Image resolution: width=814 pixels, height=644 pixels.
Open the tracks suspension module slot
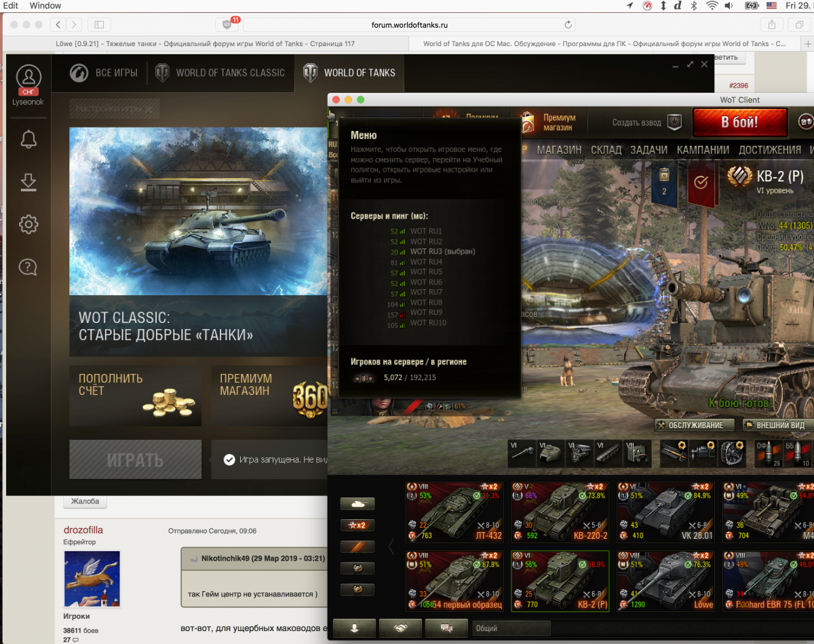(608, 453)
